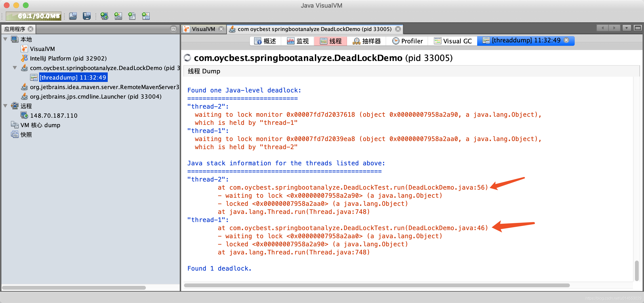The height and width of the screenshot is (303, 644).
Task: Close the 应用程序 panel tab
Action: click(31, 29)
